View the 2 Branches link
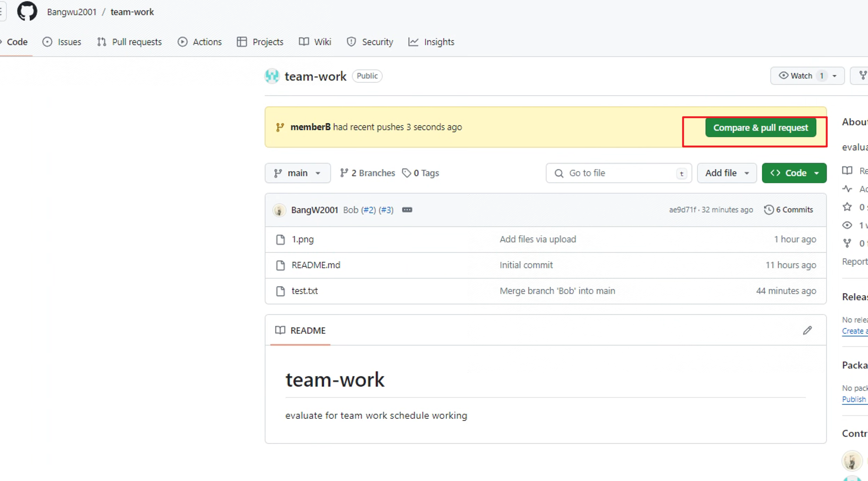868x481 pixels. pos(367,173)
